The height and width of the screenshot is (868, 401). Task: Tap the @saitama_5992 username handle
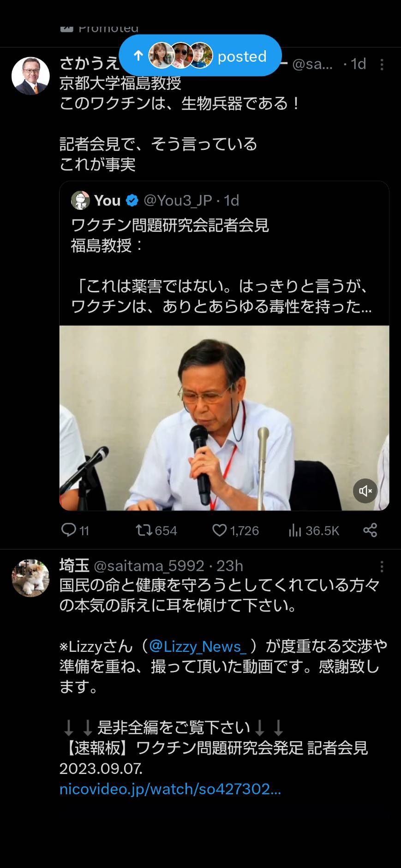pyautogui.click(x=149, y=566)
